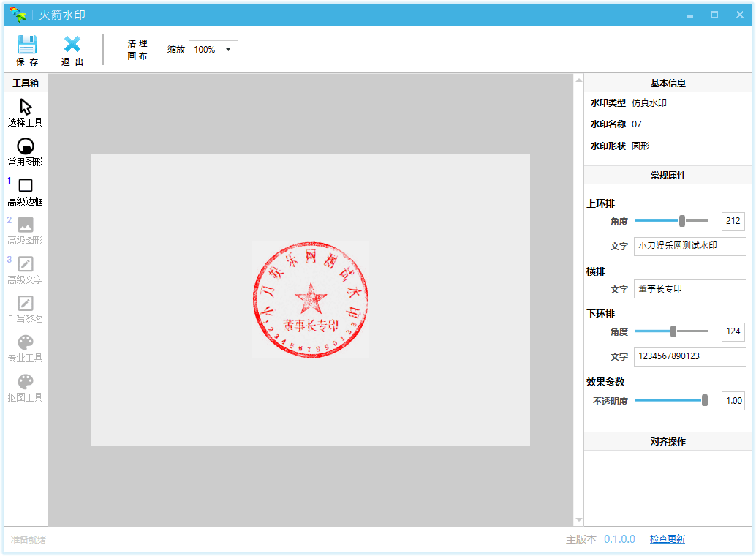Open the 缩放 zoom 100% dropdown
The height and width of the screenshot is (556, 756).
coord(213,50)
